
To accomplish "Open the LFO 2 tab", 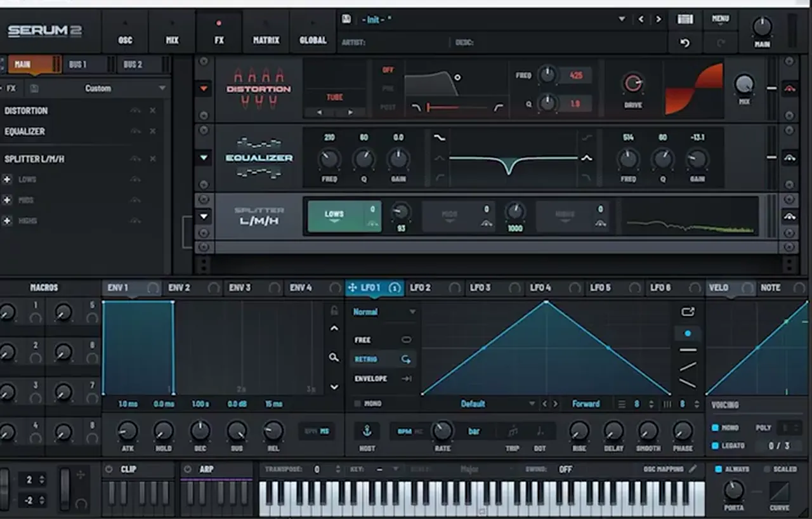I will tap(434, 288).
